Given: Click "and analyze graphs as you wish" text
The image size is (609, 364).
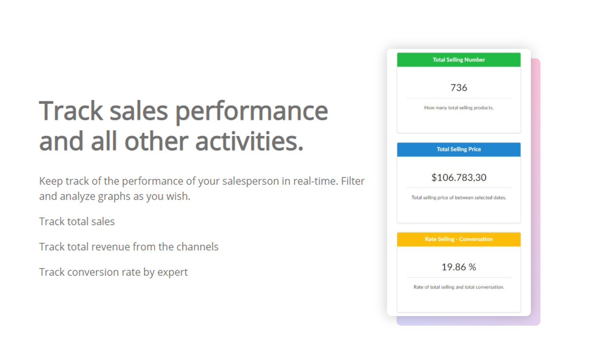Looking at the screenshot, I should coord(115,197).
